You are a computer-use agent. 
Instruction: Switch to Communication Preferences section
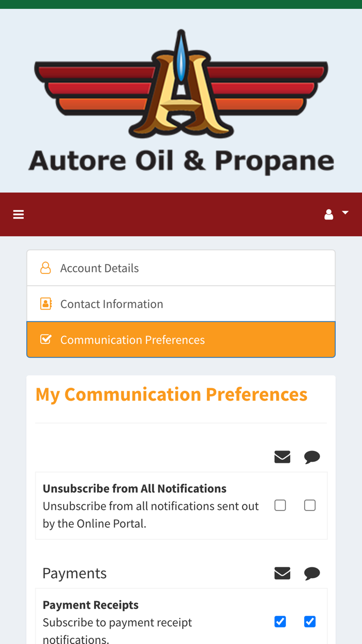click(x=132, y=339)
